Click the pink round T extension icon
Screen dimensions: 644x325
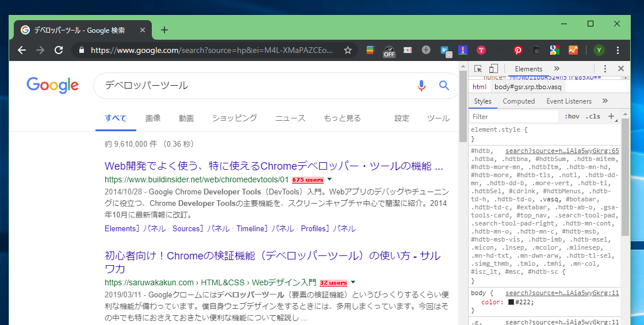[481, 50]
